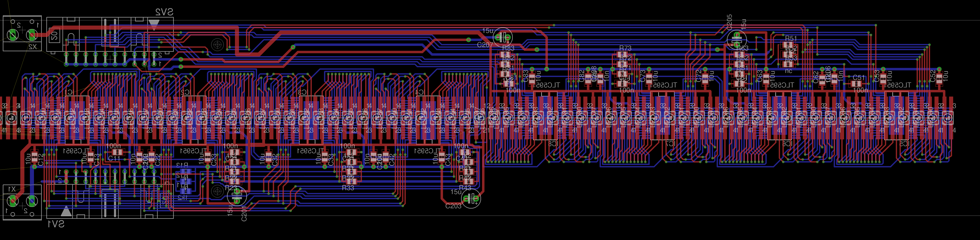The height and width of the screenshot is (240, 980).
Task: Click the R43 resistor label
Action: tap(465, 188)
